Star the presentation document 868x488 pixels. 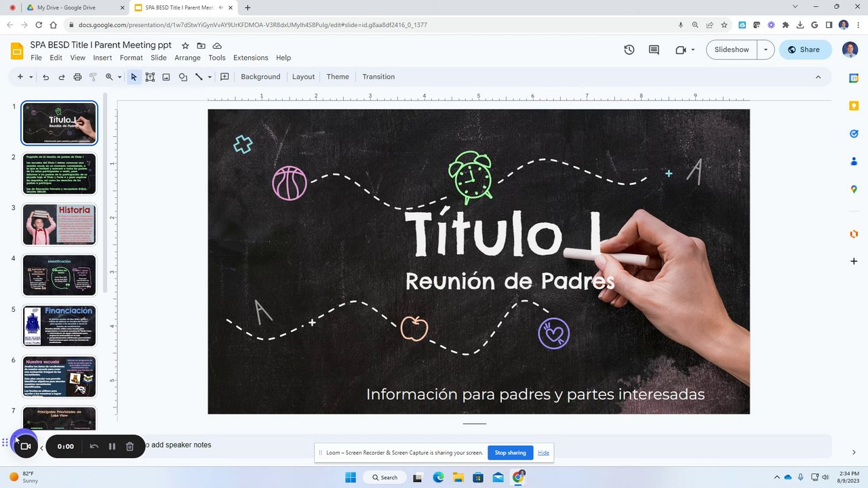click(185, 45)
